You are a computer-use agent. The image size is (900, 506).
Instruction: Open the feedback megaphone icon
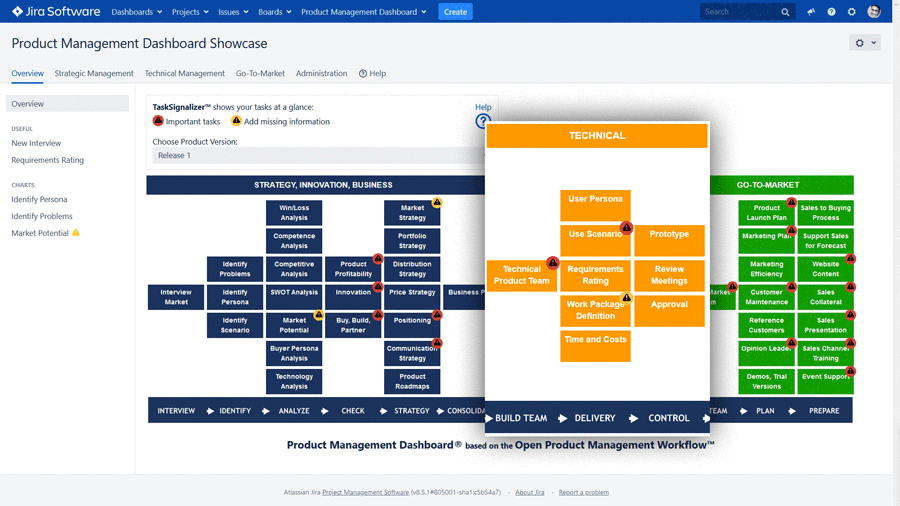(x=811, y=11)
